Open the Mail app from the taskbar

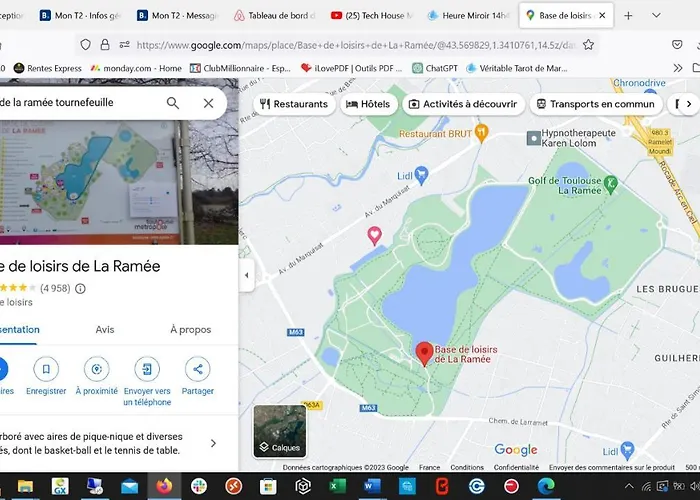point(129,486)
